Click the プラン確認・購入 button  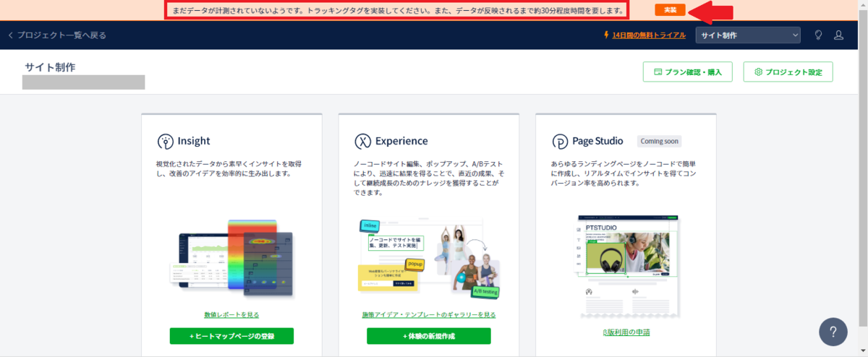(x=687, y=72)
